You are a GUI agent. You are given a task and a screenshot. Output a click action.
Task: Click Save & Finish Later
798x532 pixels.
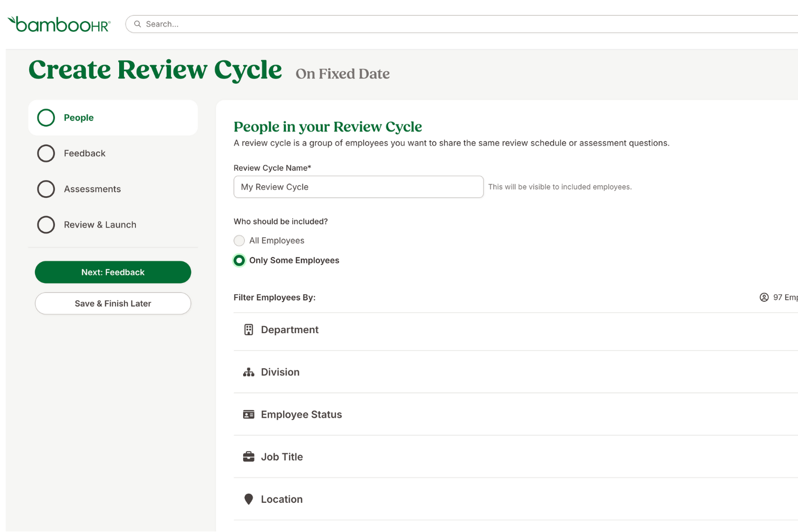click(113, 303)
